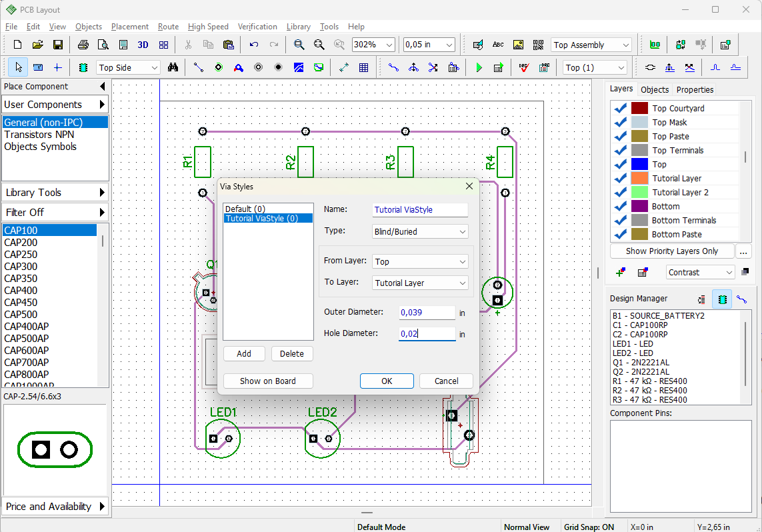Open the Verification menu
Screen dimensions: 762x532
point(257,27)
